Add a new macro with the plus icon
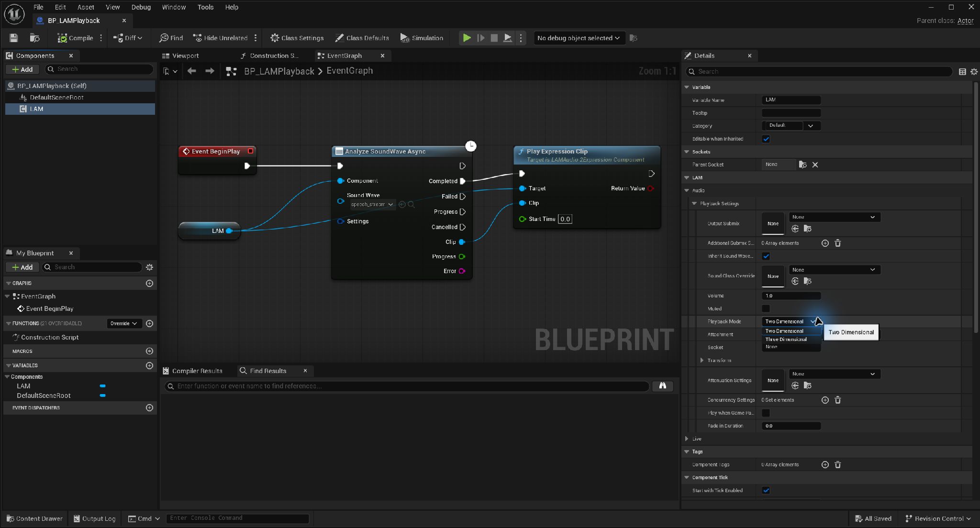The width and height of the screenshot is (980, 528). 149,351
